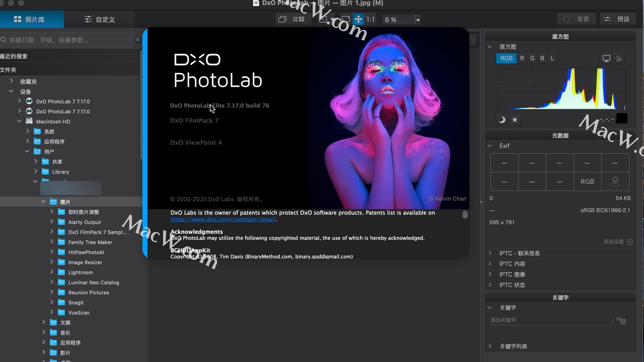Select the R histogram channel
Viewport: 644px width, 362px height.
(x=522, y=58)
